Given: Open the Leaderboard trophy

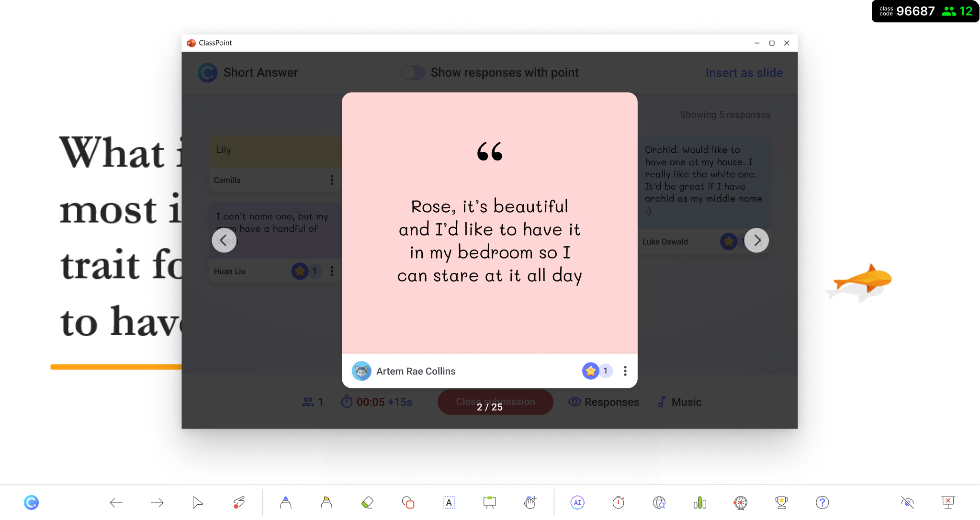Looking at the screenshot, I should coord(781,502).
